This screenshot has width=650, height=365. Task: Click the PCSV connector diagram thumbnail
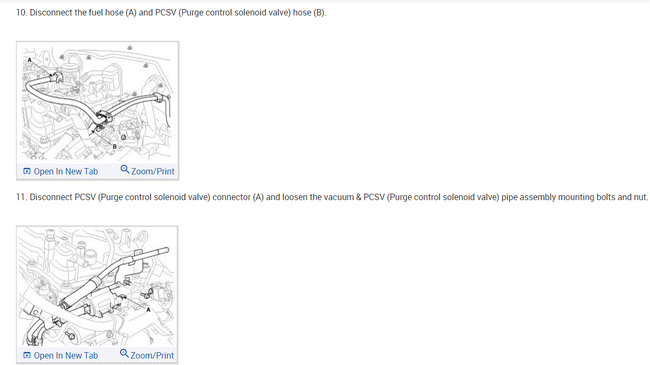tap(97, 287)
